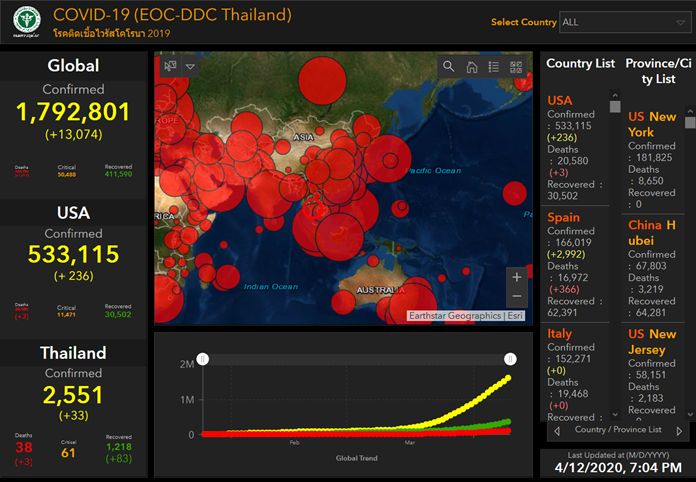This screenshot has height=482, width=696.
Task: Click the Esri attribution link
Action: point(514,316)
